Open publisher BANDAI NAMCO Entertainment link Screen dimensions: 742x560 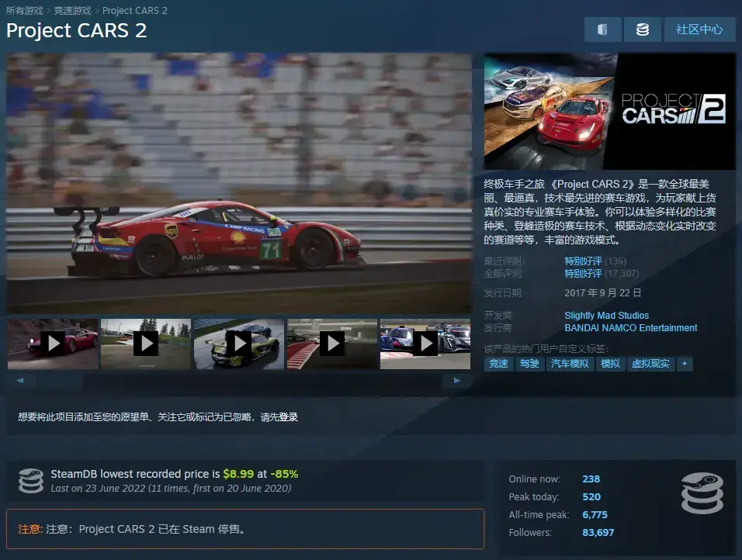click(x=630, y=328)
